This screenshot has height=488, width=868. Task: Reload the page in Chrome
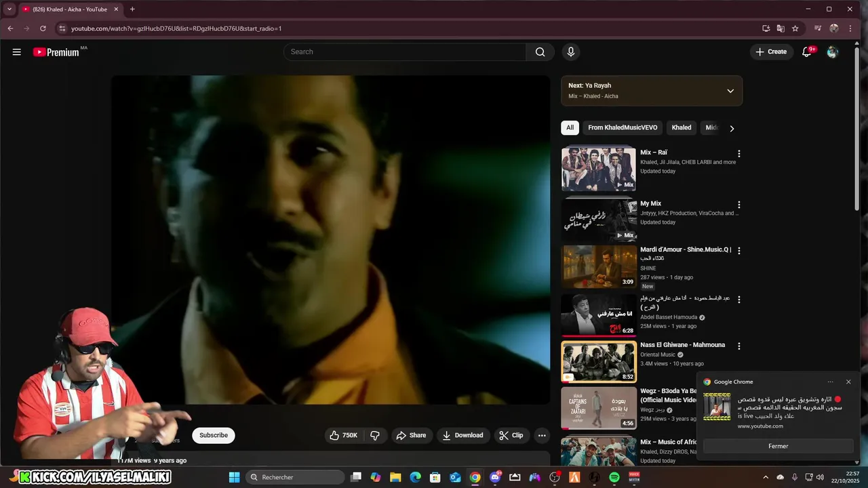tap(43, 28)
